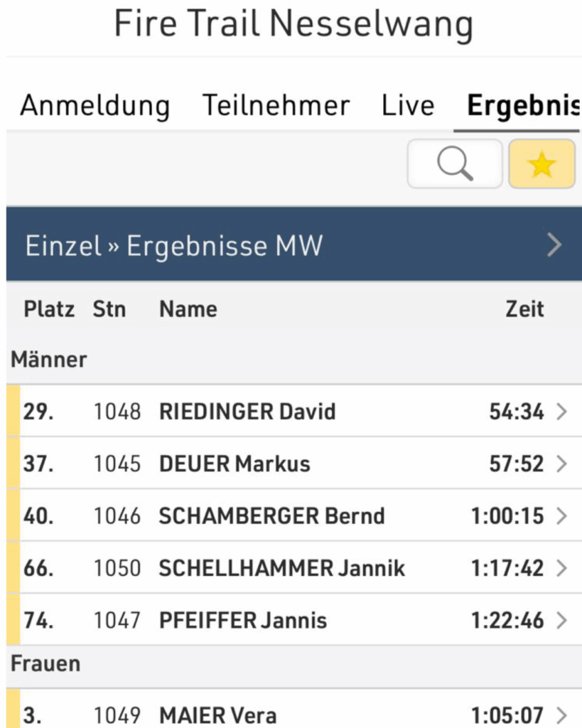
Task: Open MAIER Vera's result chevron
Action: 562,714
